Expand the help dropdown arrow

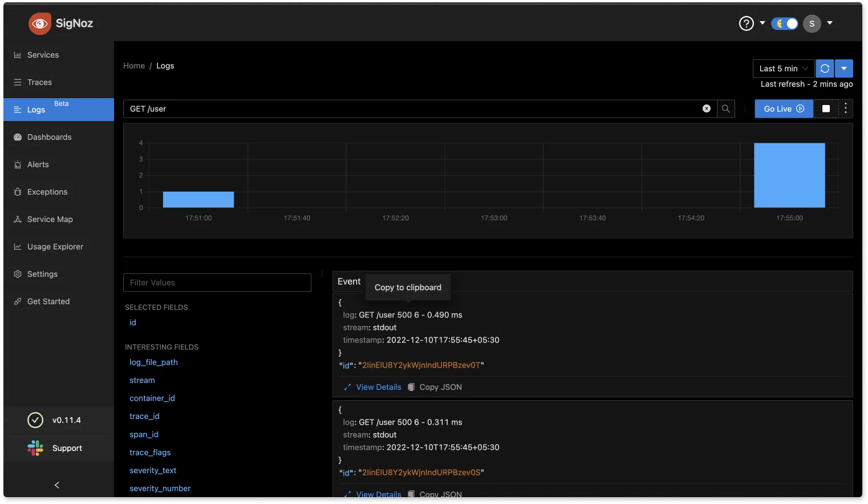coord(762,23)
